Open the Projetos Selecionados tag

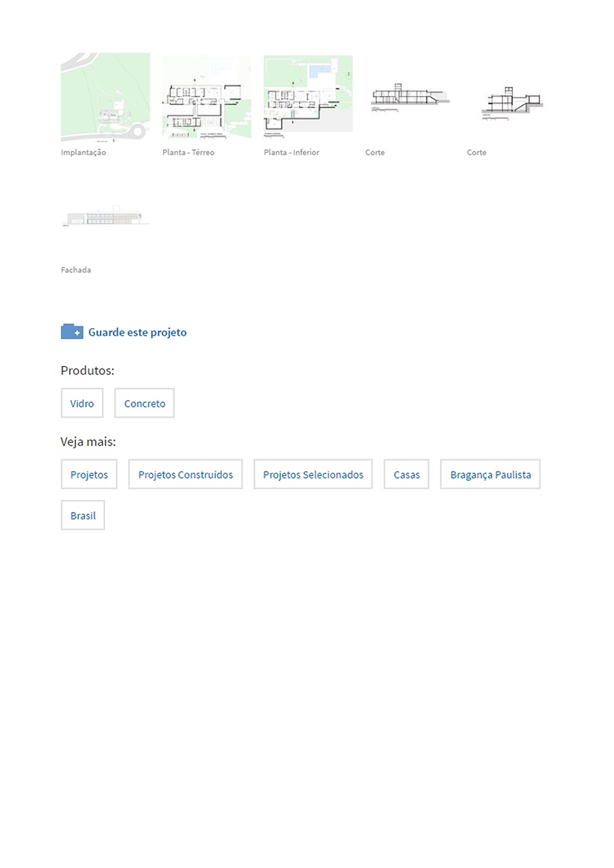point(313,474)
